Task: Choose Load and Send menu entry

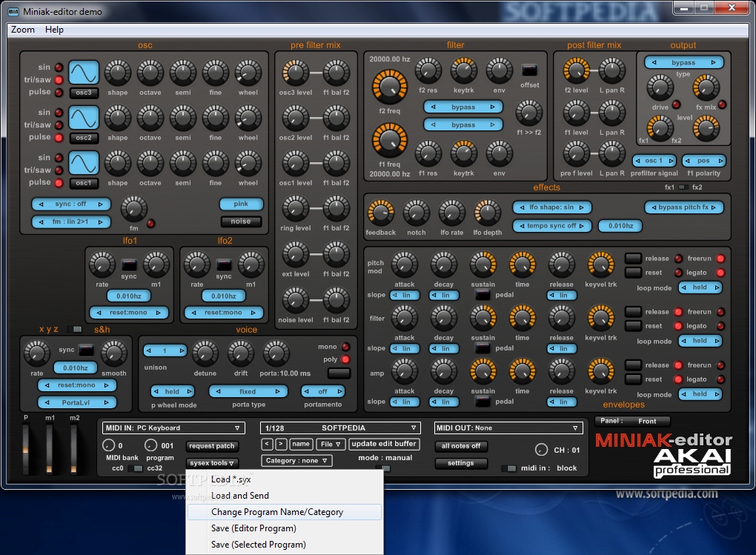Action: [285, 496]
